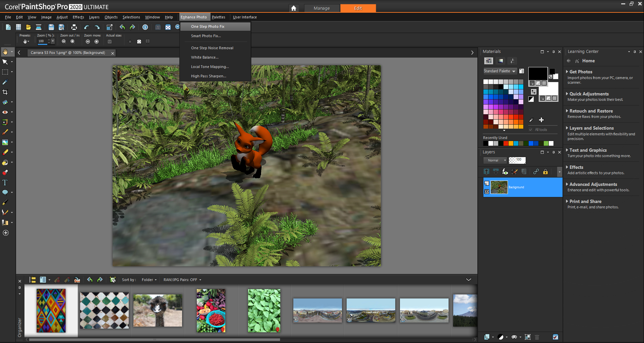
Task: Open the Effects menu in menu bar
Action: (x=78, y=17)
